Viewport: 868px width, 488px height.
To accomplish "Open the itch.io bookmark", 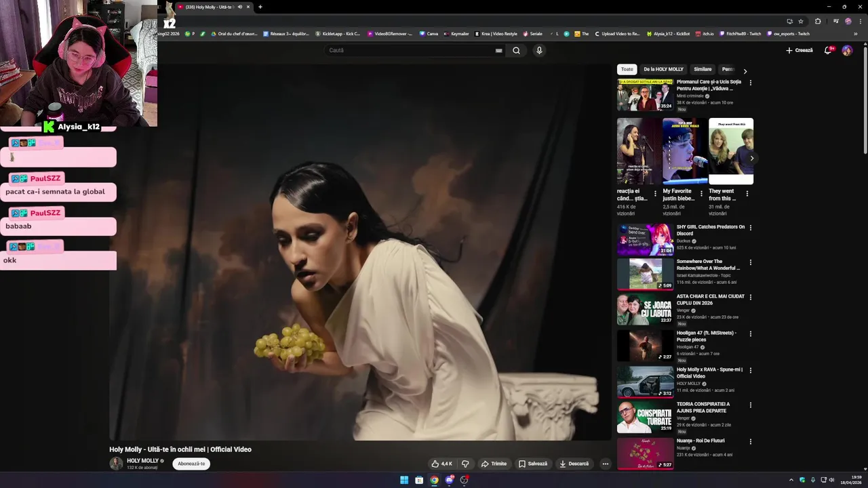I will [x=705, y=33].
